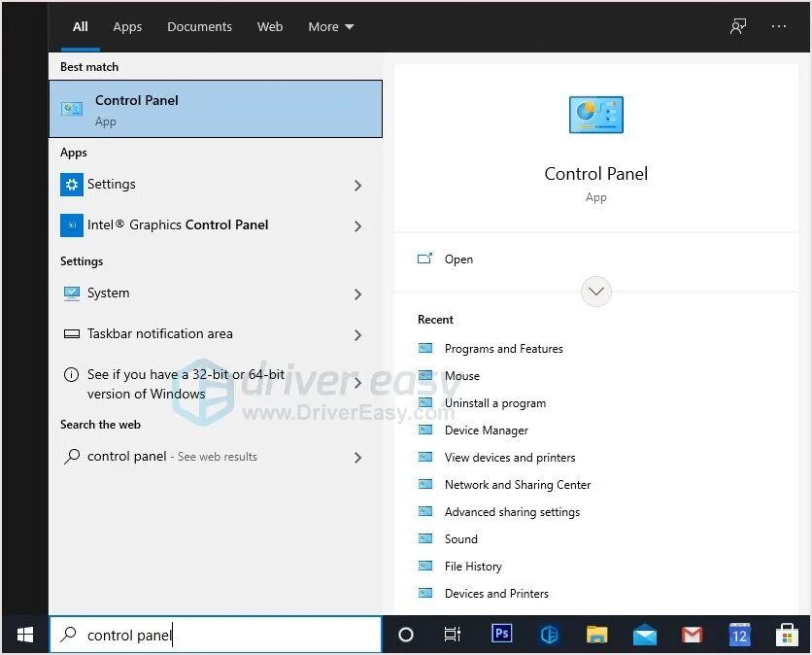
Task: Open Devices and Printers from Recent
Action: pyautogui.click(x=496, y=594)
